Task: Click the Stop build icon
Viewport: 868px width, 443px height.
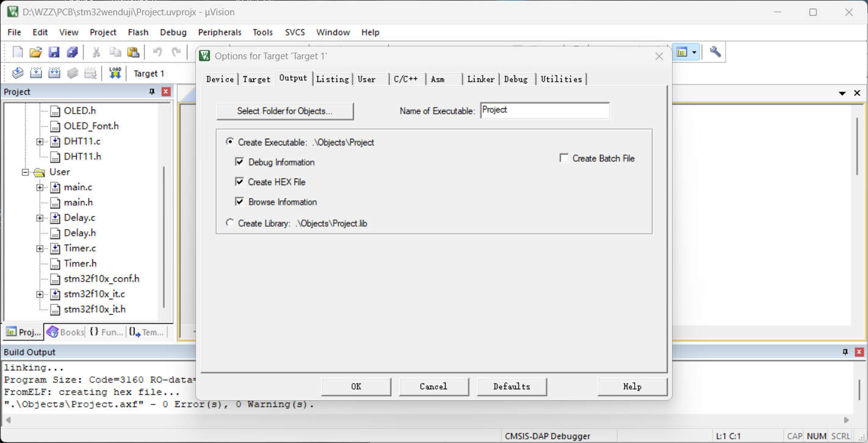Action: pos(91,73)
